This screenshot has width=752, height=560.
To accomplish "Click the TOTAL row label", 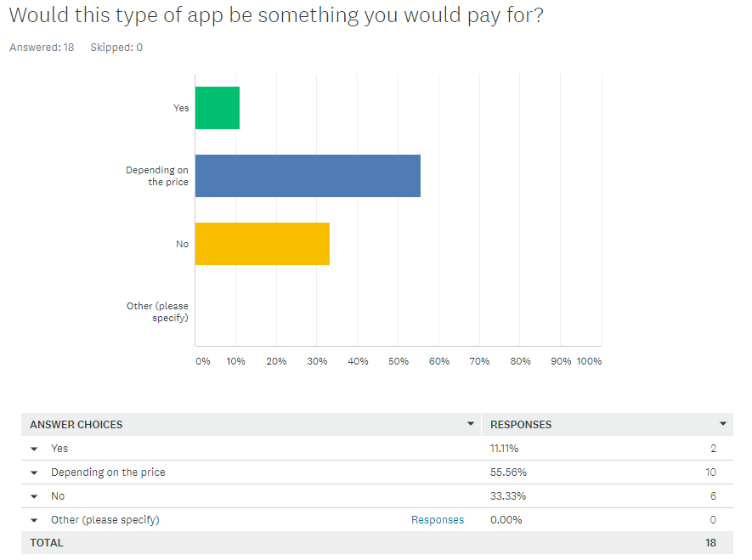I will coord(47,542).
